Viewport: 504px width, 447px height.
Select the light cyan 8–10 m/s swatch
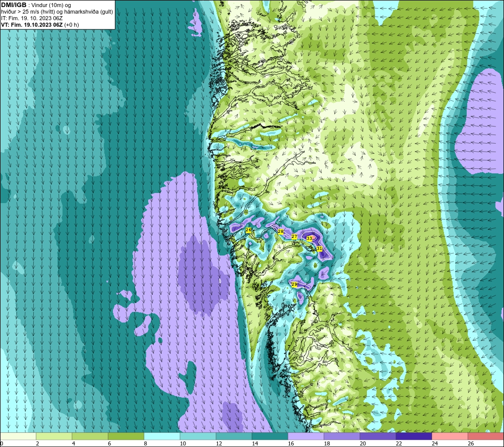pyautogui.click(x=162, y=436)
